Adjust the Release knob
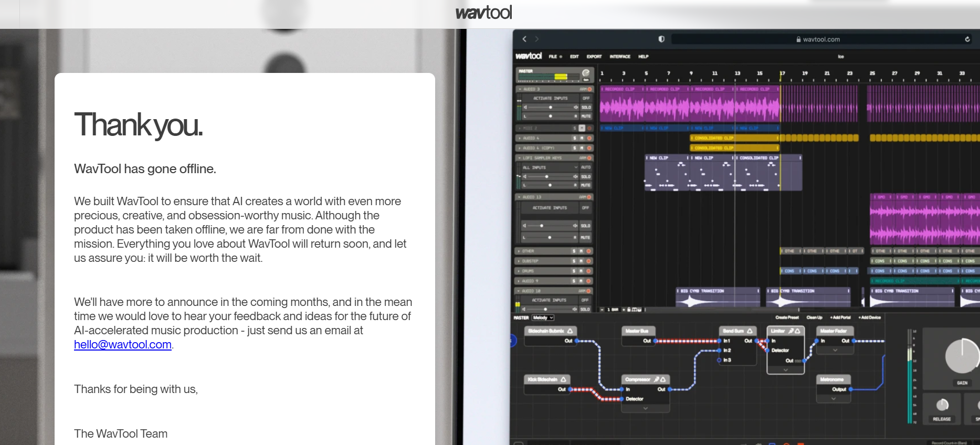This screenshot has height=445, width=980. pyautogui.click(x=943, y=405)
